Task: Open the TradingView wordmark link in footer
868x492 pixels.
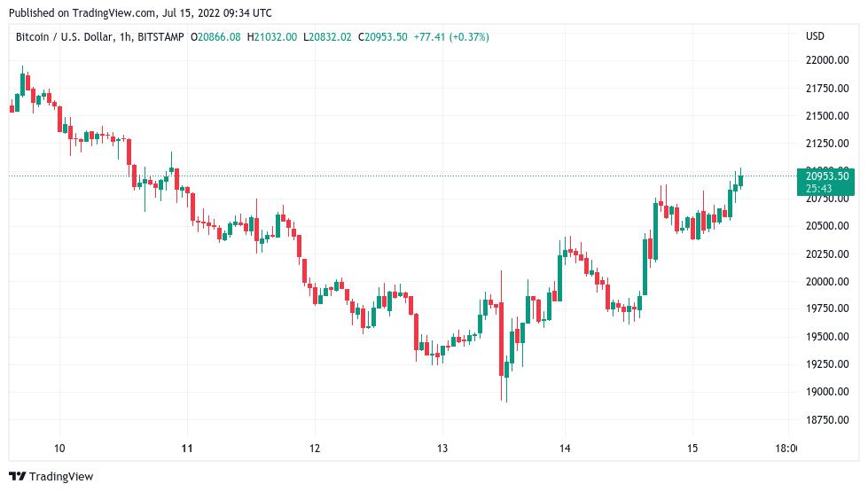Action: coord(60,477)
